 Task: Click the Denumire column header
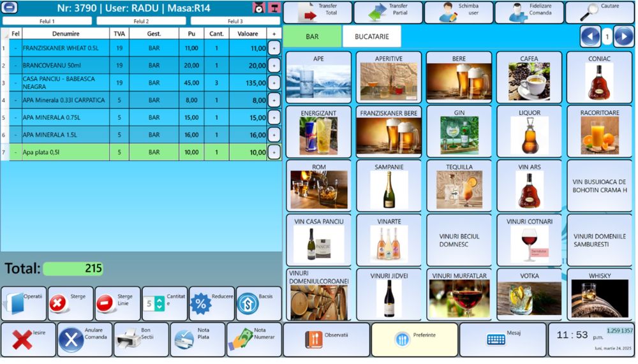pos(66,34)
